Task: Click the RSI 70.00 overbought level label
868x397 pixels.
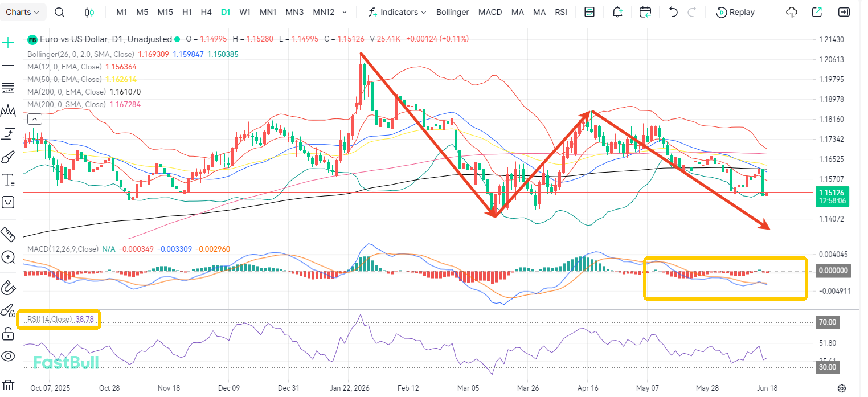Action: tap(828, 322)
